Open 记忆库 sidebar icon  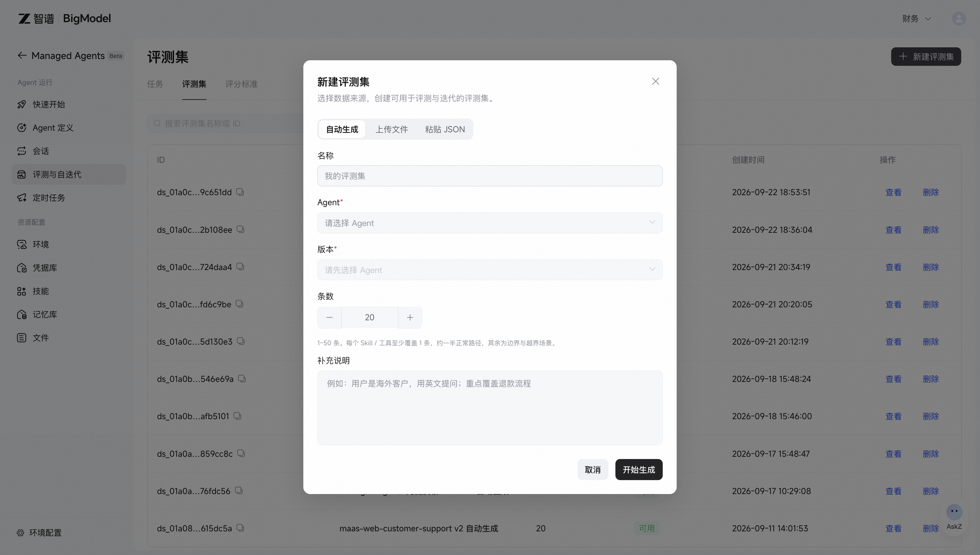tap(22, 314)
